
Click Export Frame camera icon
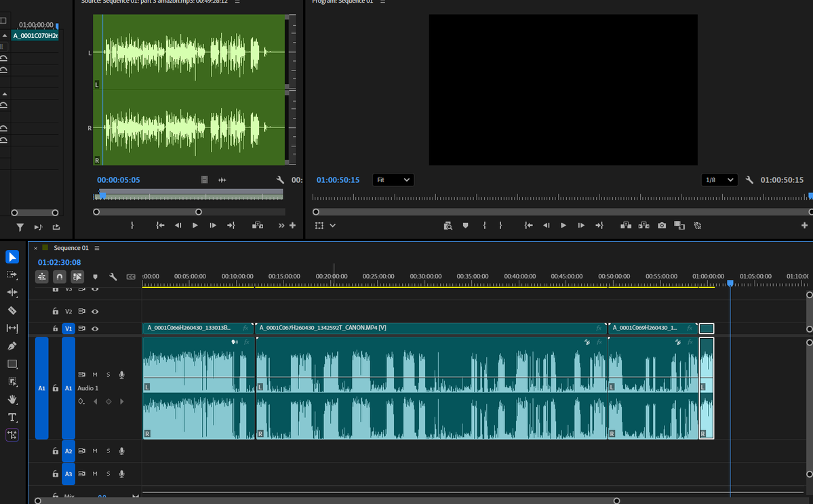[x=662, y=226]
